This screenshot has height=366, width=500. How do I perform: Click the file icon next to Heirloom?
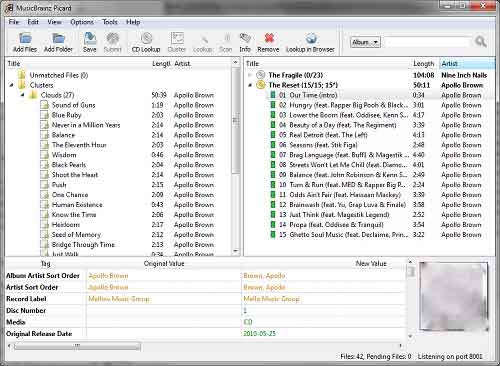pos(44,225)
